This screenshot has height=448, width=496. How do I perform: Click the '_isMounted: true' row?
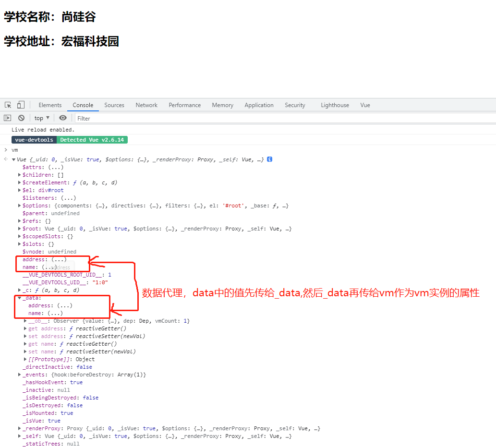(48, 413)
